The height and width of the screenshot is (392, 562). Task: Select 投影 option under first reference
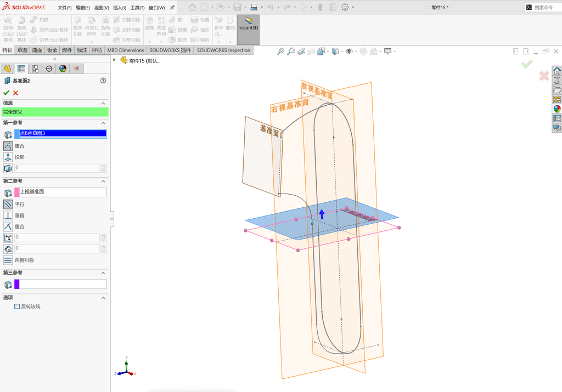point(8,157)
